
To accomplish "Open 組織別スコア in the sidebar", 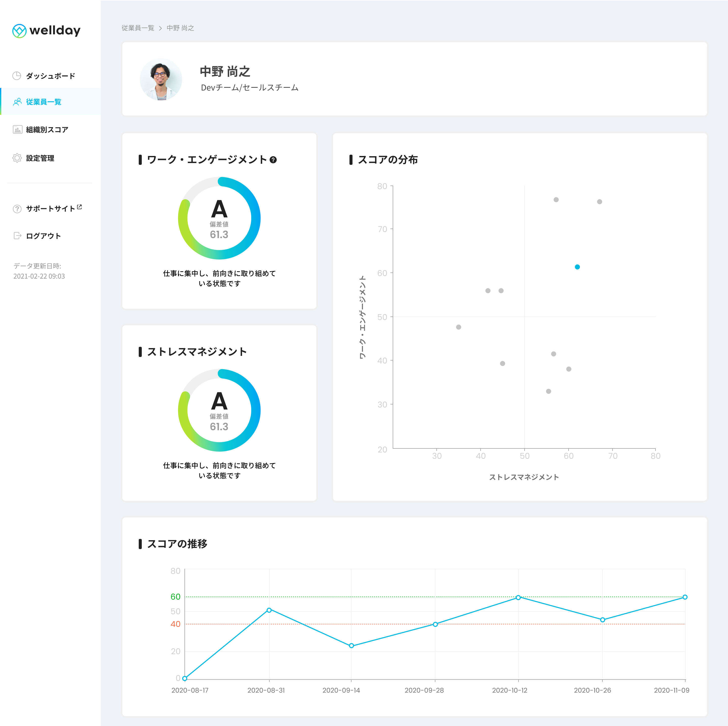I will (47, 130).
